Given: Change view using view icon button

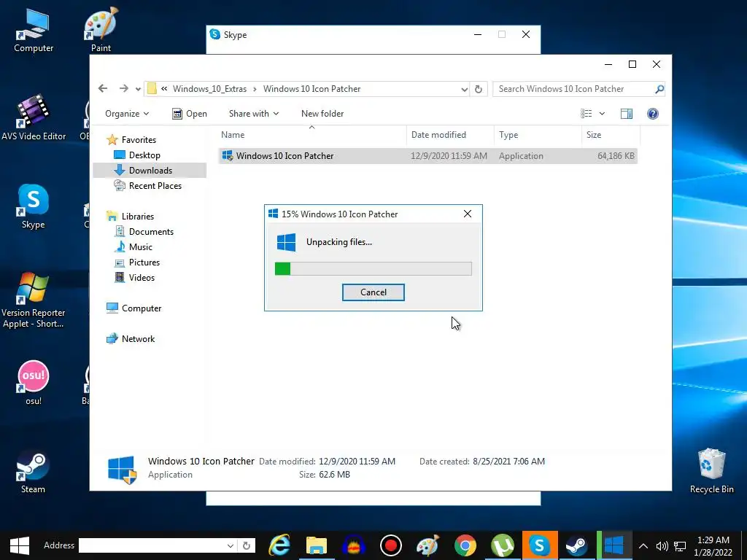Looking at the screenshot, I should click(x=586, y=113).
